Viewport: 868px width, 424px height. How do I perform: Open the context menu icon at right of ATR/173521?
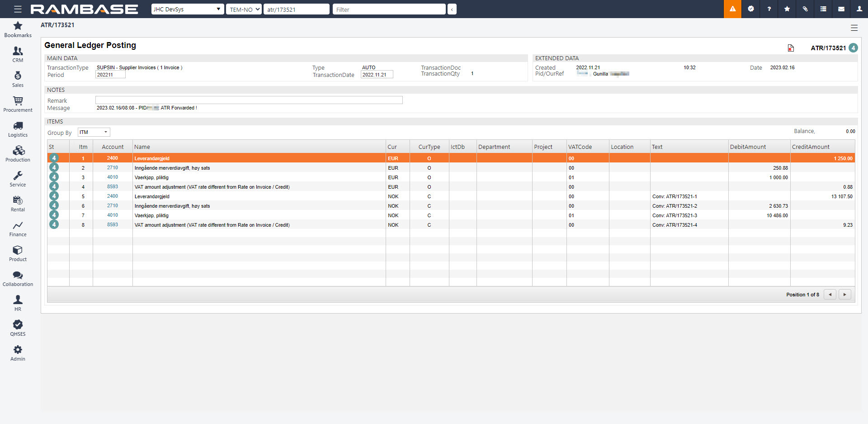click(854, 28)
